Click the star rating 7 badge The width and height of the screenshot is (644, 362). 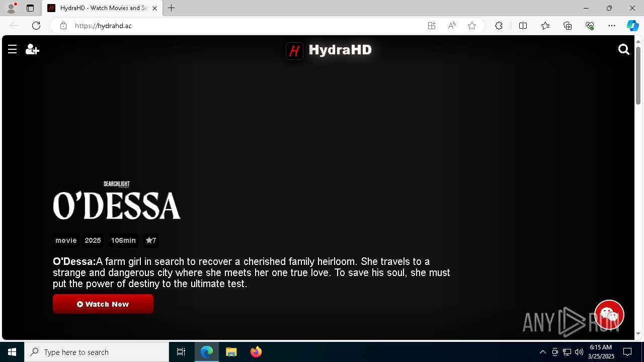point(151,240)
